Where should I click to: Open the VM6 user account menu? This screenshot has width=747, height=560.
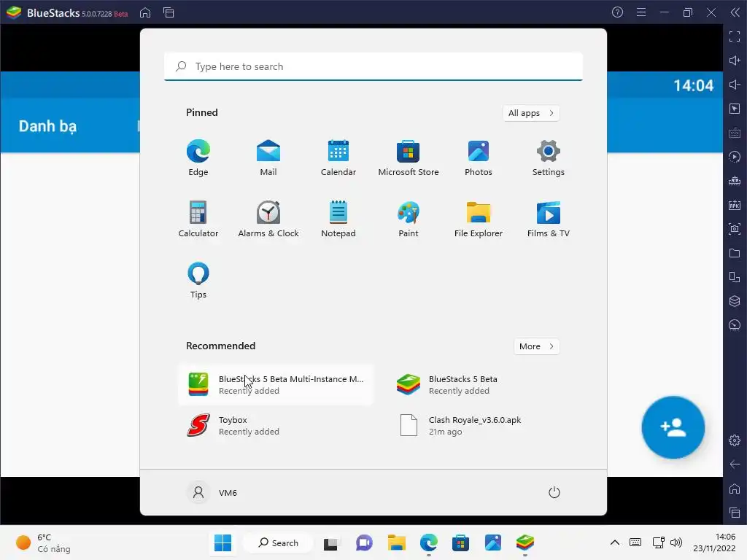[x=212, y=492]
